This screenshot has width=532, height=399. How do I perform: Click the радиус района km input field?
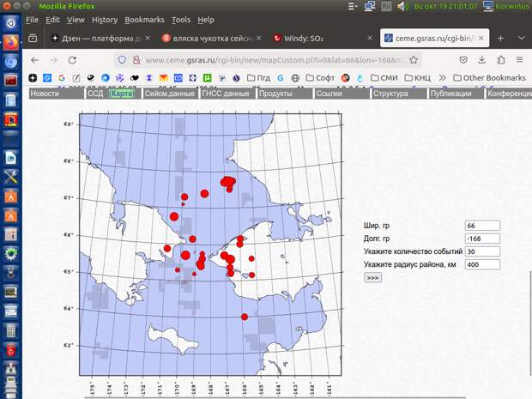(x=481, y=265)
